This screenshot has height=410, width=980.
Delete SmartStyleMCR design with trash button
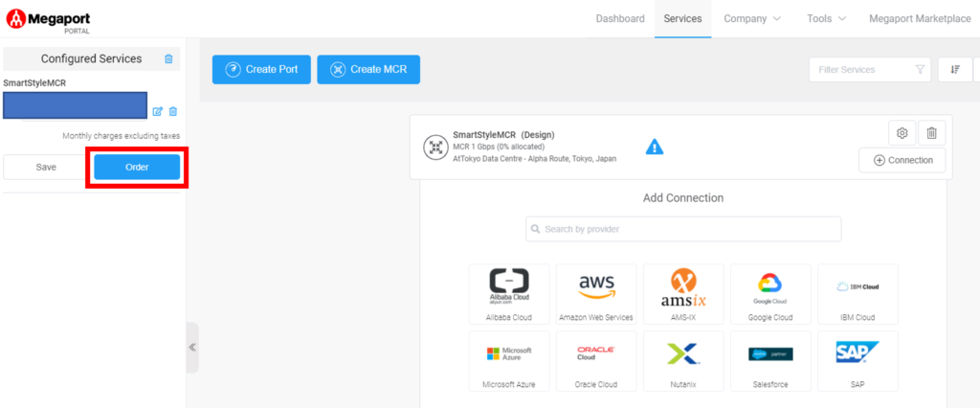931,133
